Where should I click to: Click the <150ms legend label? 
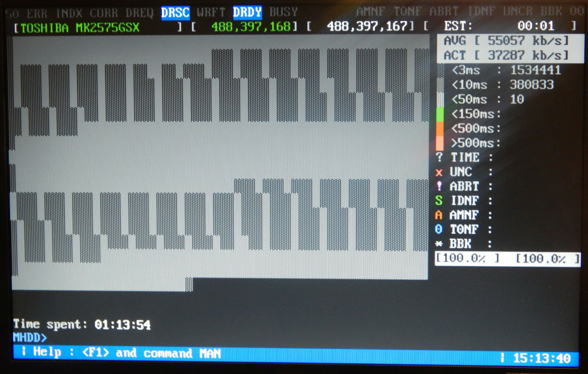(x=476, y=114)
